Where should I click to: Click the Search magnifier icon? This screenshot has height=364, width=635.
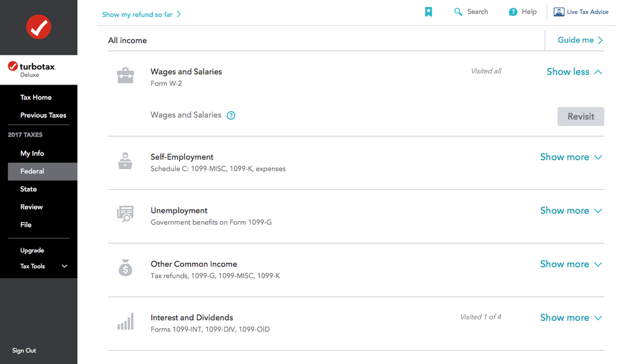(458, 12)
